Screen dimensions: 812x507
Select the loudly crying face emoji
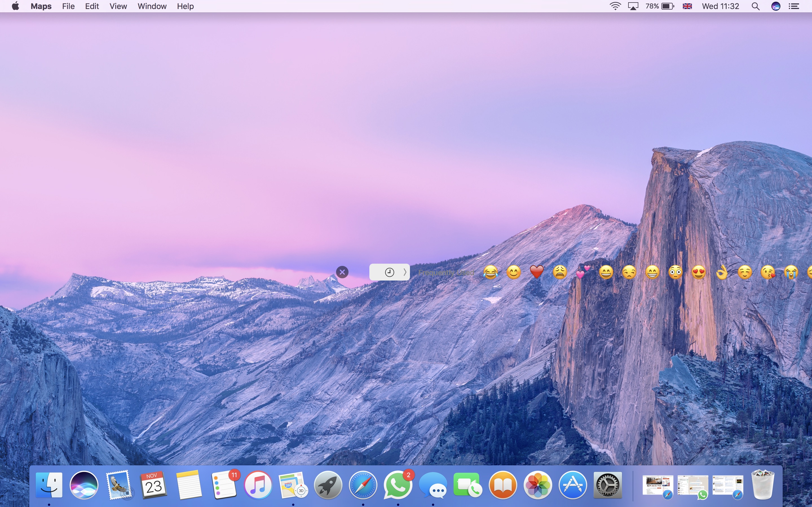click(791, 272)
